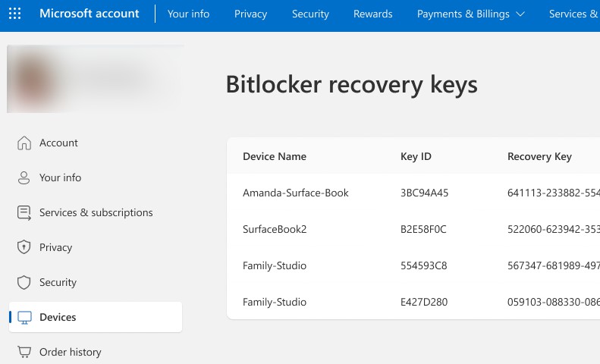Open Privacy in top navigation bar
600x364 pixels.
pos(250,14)
